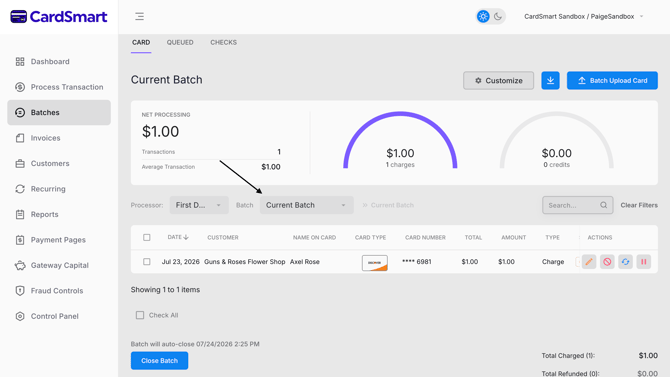The image size is (670, 377).
Task: Click the CUSTOMER column header
Action: (223, 237)
